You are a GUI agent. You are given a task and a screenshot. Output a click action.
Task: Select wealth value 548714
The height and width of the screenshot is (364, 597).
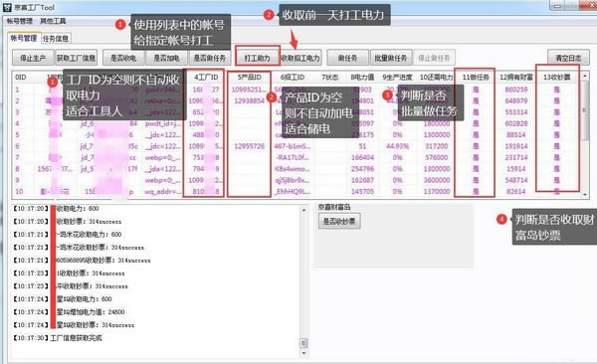(x=516, y=180)
